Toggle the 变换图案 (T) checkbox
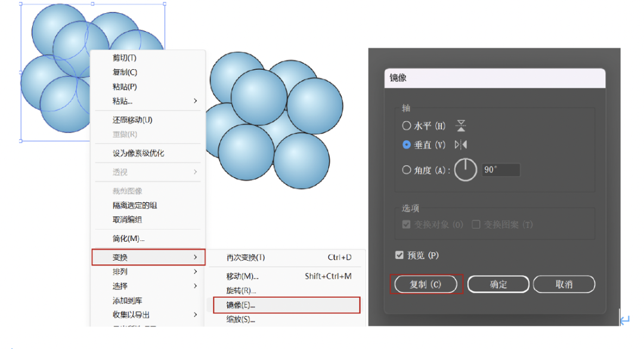The image size is (644, 349). (x=476, y=224)
